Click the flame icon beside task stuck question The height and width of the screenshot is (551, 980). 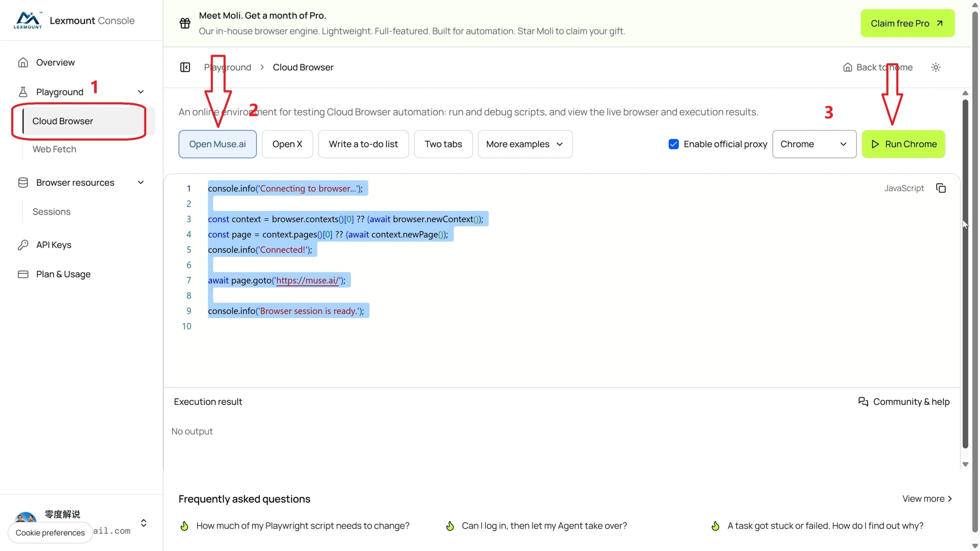pyautogui.click(x=715, y=526)
